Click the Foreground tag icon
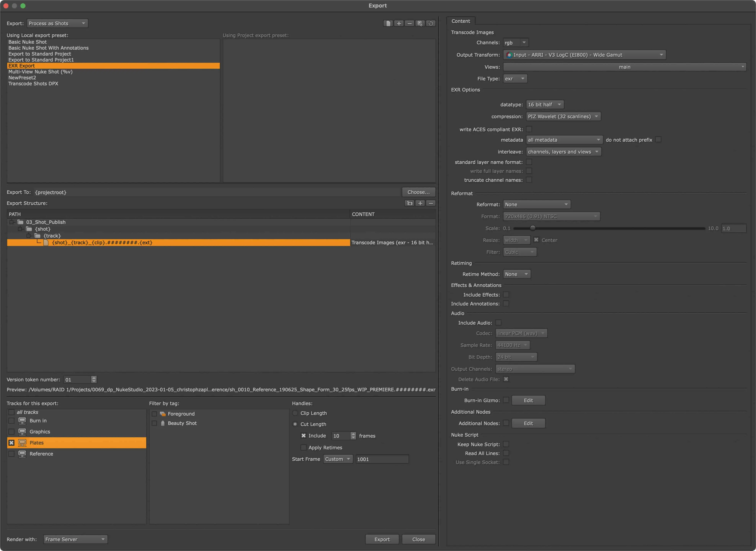This screenshot has height=551, width=756. click(x=163, y=414)
